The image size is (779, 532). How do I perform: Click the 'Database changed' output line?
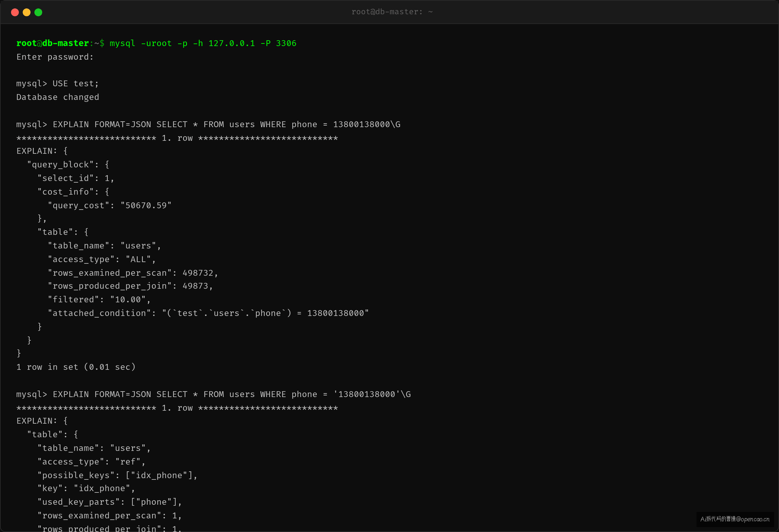click(58, 97)
